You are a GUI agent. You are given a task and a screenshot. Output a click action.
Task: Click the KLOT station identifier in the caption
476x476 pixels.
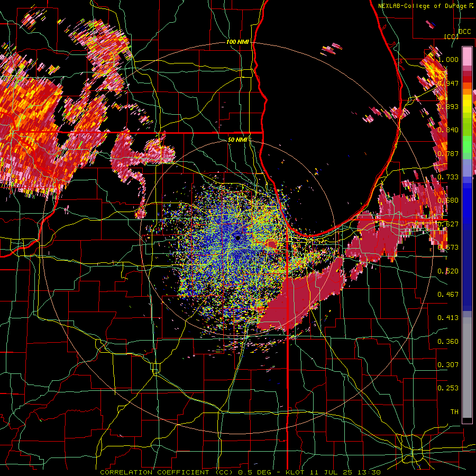tap(295, 472)
